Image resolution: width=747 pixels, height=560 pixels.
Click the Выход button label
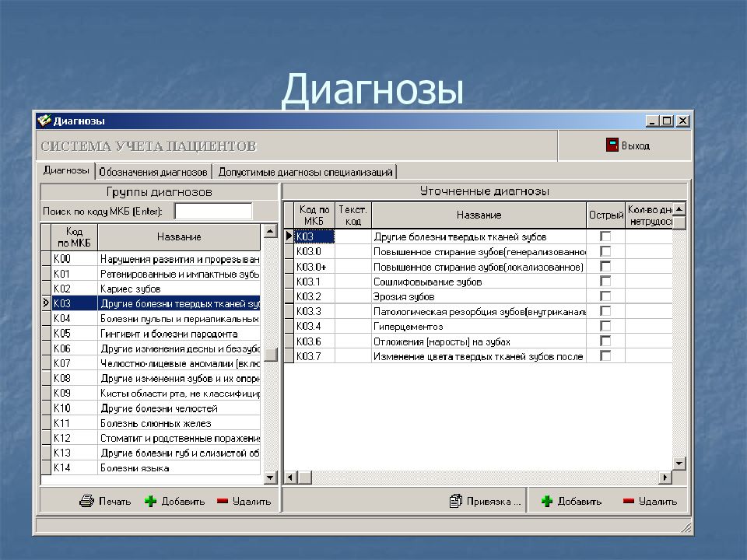tap(636, 145)
